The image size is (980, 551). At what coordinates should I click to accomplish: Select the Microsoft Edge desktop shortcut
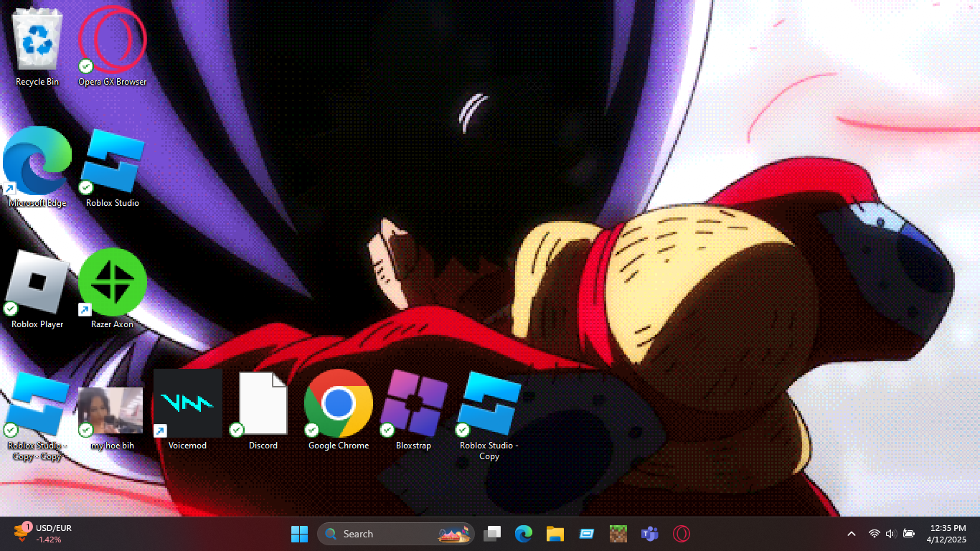pos(37,168)
